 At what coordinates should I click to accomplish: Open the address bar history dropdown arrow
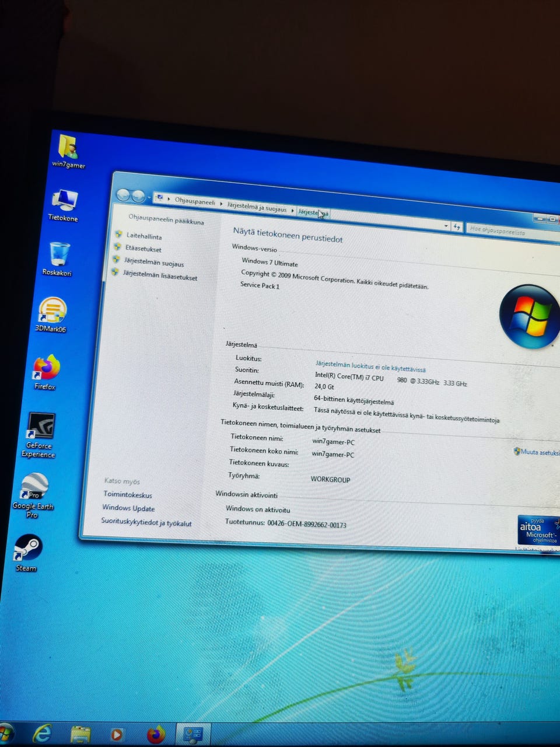pyautogui.click(x=446, y=225)
